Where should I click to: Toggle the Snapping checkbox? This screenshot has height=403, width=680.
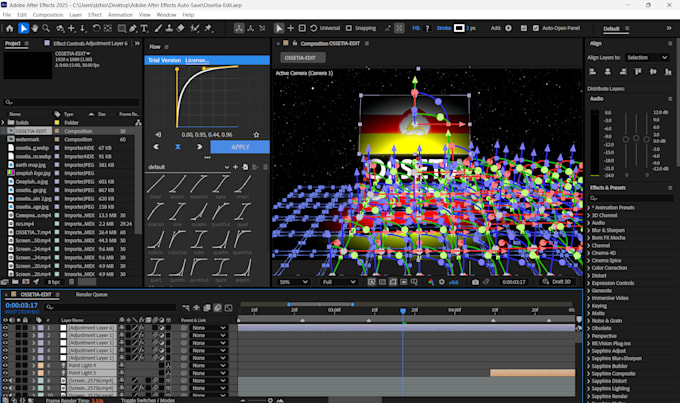(349, 28)
